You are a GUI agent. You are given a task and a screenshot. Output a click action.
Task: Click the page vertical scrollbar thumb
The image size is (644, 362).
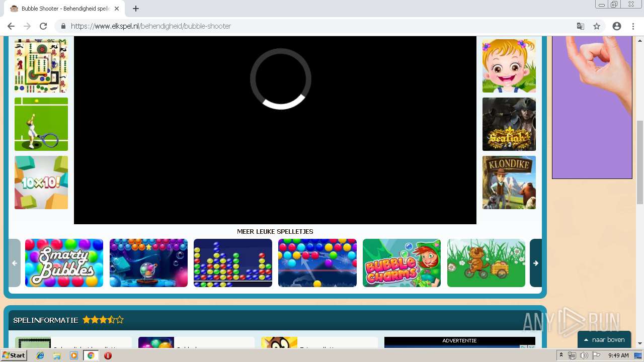(x=640, y=162)
